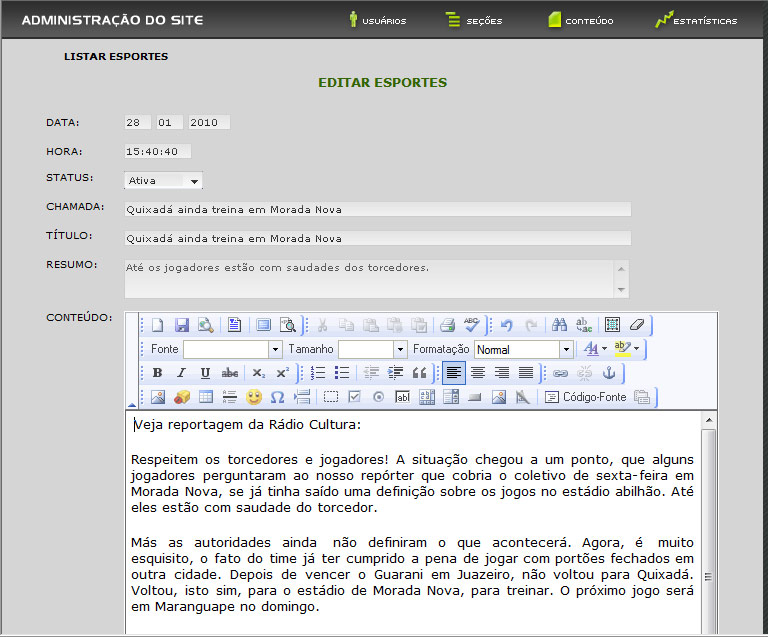
Task: Click the New Page icon in editor toolbar
Action: click(x=158, y=325)
